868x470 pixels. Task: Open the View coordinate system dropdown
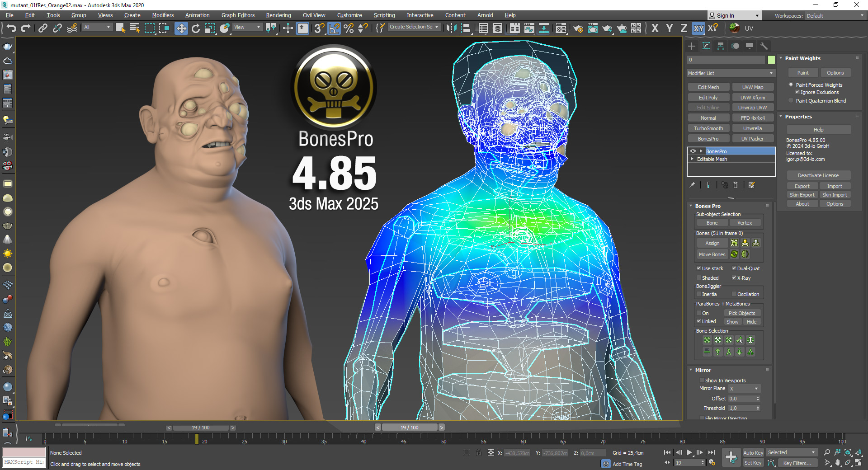(x=247, y=27)
